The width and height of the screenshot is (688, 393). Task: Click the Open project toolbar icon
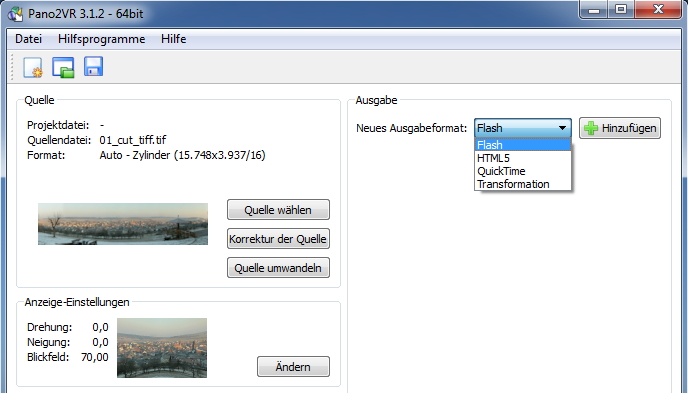click(63, 68)
